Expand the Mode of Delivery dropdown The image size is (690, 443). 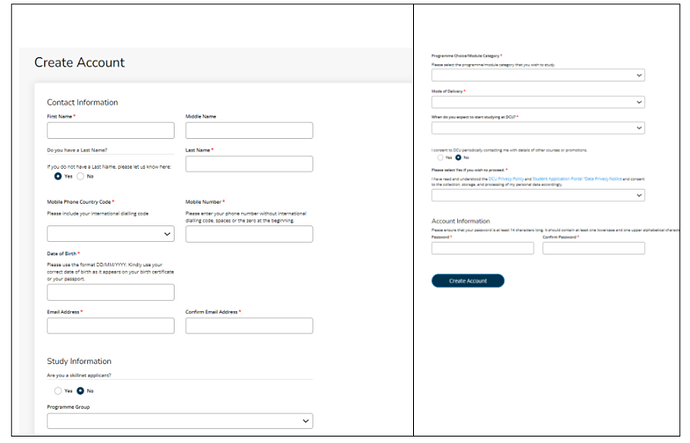pyautogui.click(x=537, y=102)
